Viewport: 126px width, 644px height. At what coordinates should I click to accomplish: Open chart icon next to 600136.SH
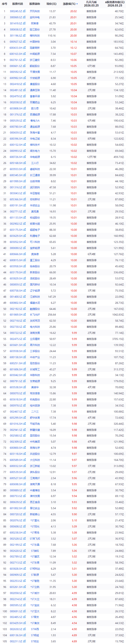[x=24, y=635]
